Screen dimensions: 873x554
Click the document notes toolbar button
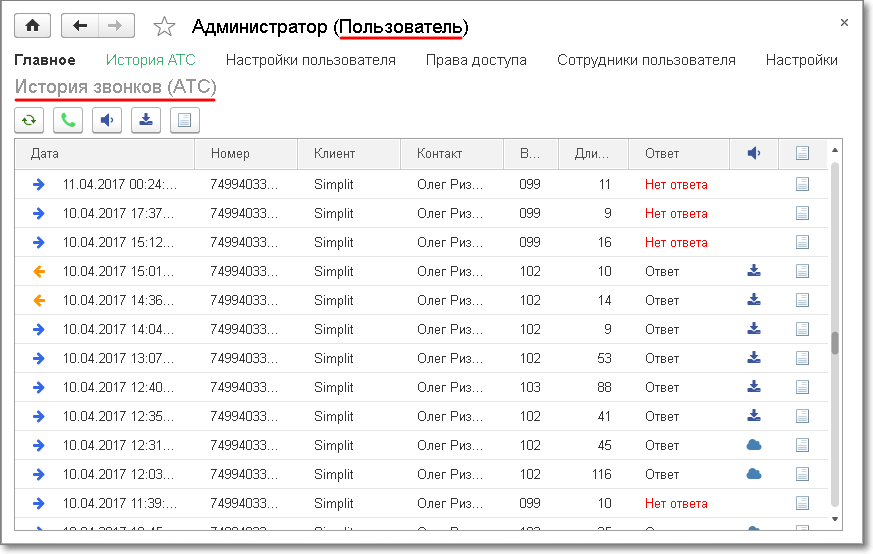click(185, 121)
